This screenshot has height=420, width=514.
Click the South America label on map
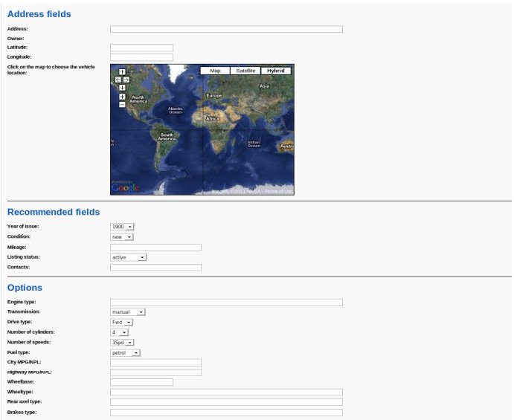pos(167,137)
